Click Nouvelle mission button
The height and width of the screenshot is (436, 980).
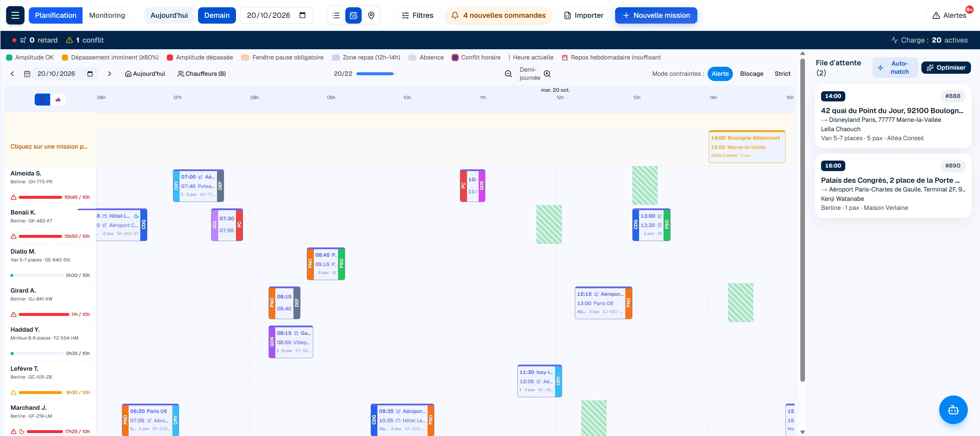656,15
